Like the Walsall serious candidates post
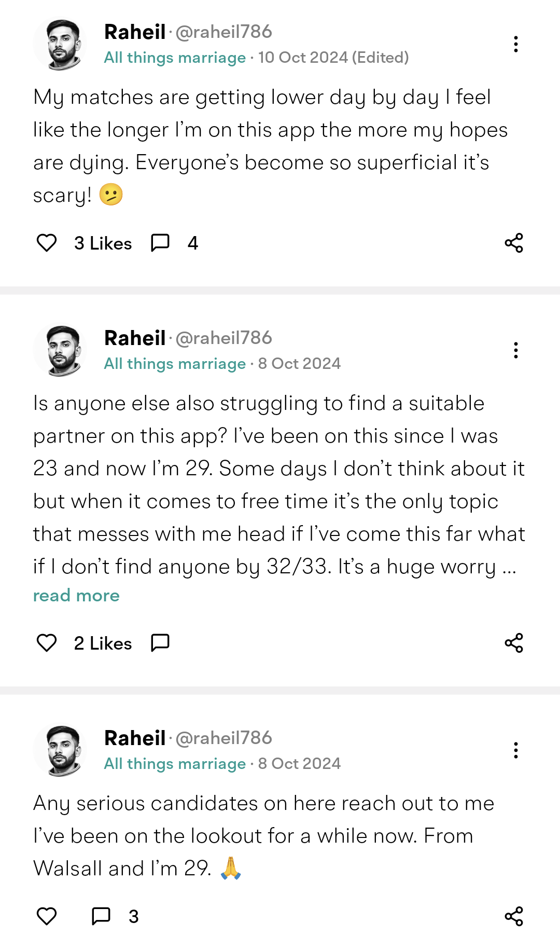Screen dimensions: 560x949 coord(47,916)
